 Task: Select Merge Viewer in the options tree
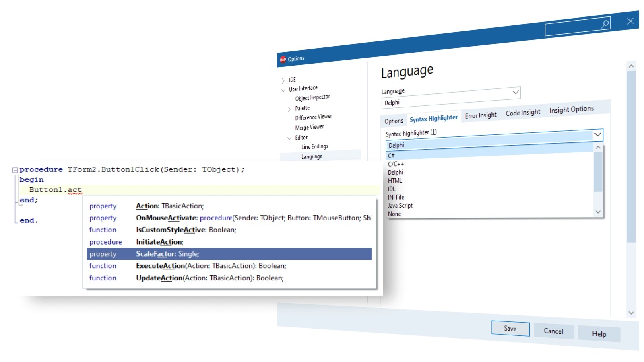tap(310, 127)
